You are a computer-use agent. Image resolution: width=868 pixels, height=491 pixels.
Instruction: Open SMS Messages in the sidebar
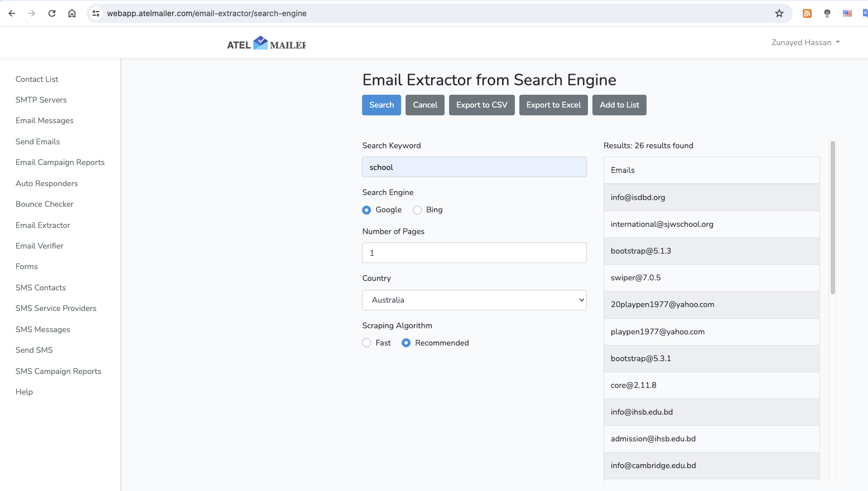(x=43, y=329)
